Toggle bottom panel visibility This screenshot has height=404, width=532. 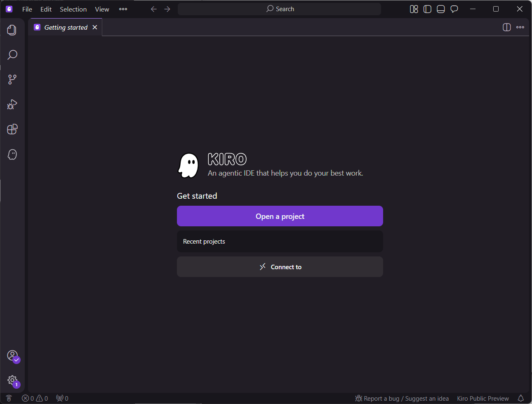tap(441, 9)
